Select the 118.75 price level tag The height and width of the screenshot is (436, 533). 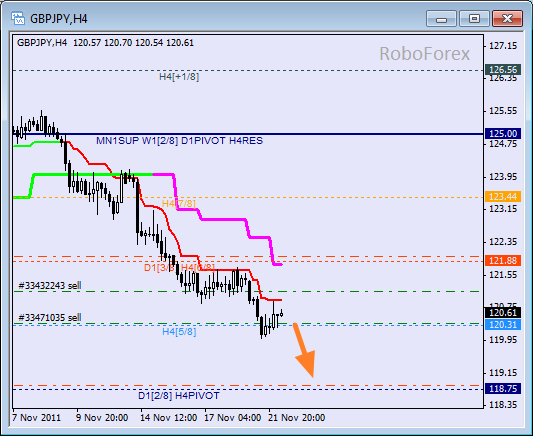click(x=503, y=388)
